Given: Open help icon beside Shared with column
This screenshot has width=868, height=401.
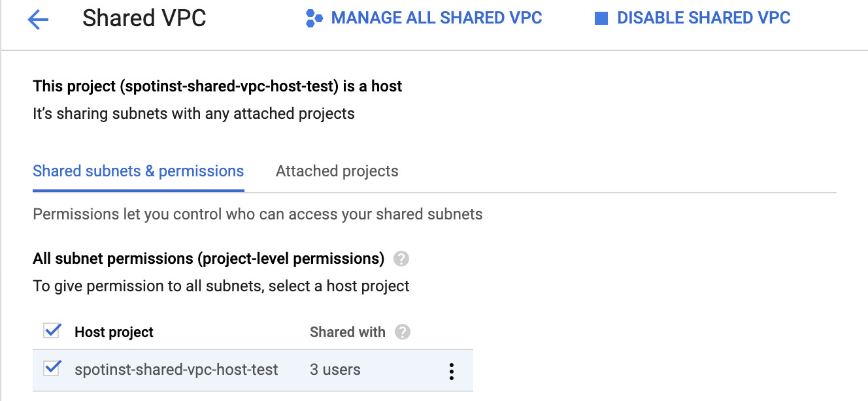Looking at the screenshot, I should coord(403,332).
